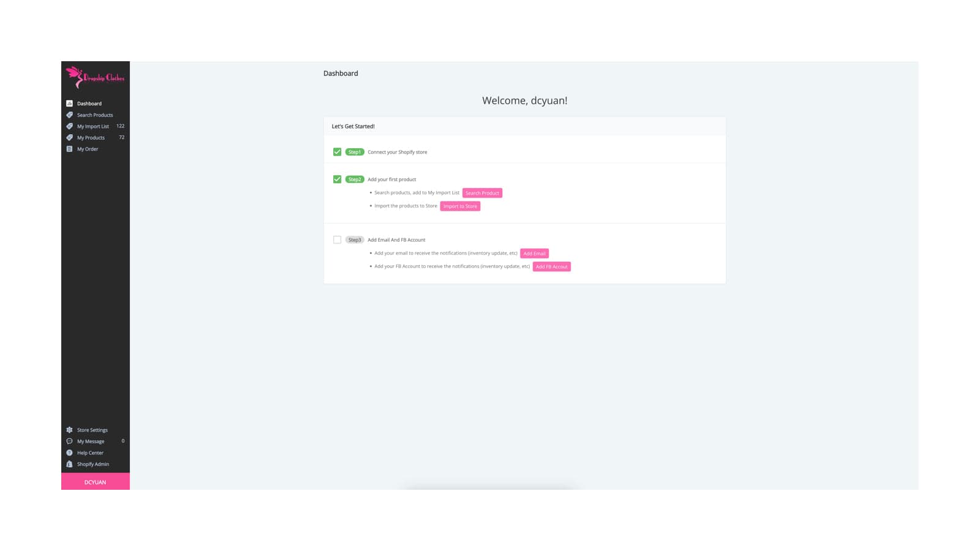Click the My Message chat bubble icon
980x551 pixels.
(x=69, y=441)
